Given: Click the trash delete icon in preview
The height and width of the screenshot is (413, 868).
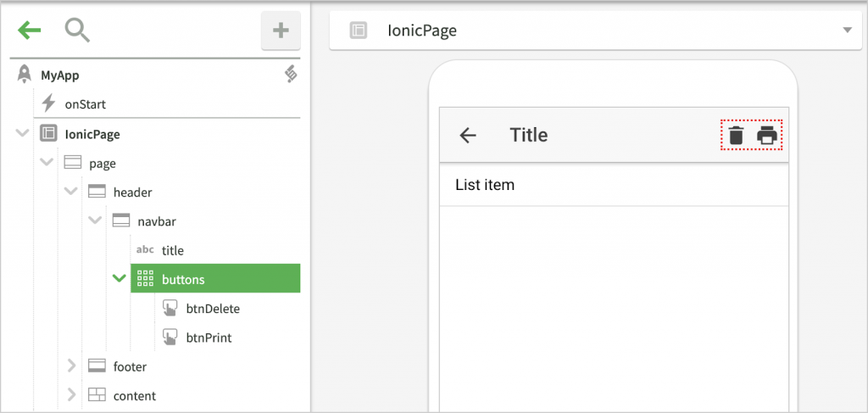Looking at the screenshot, I should [737, 135].
